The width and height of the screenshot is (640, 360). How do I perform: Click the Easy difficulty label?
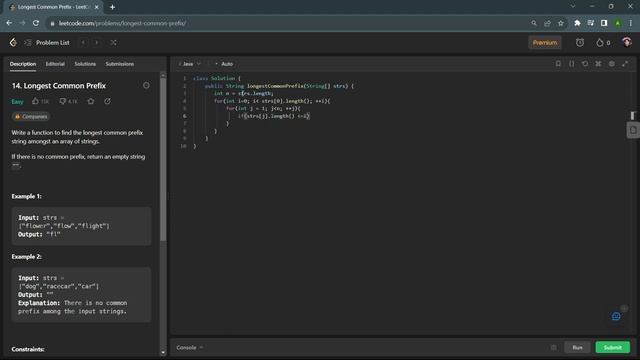pyautogui.click(x=17, y=102)
